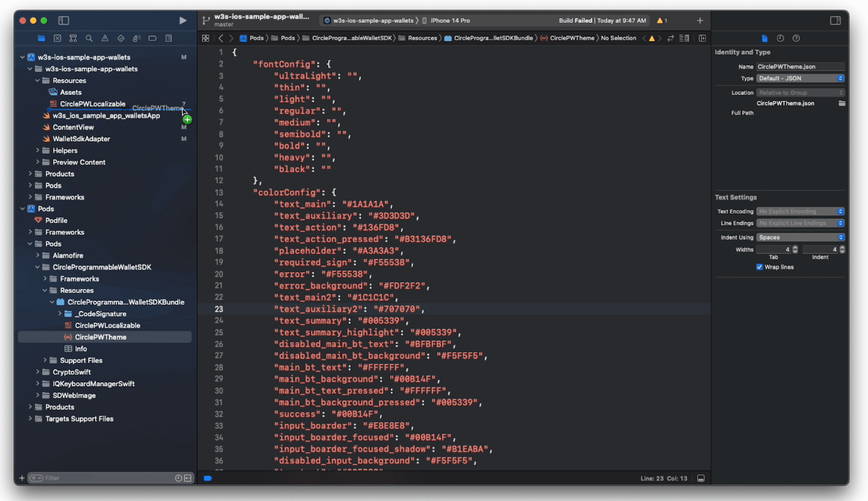Toggle the navigator sidebar icon

pos(64,20)
